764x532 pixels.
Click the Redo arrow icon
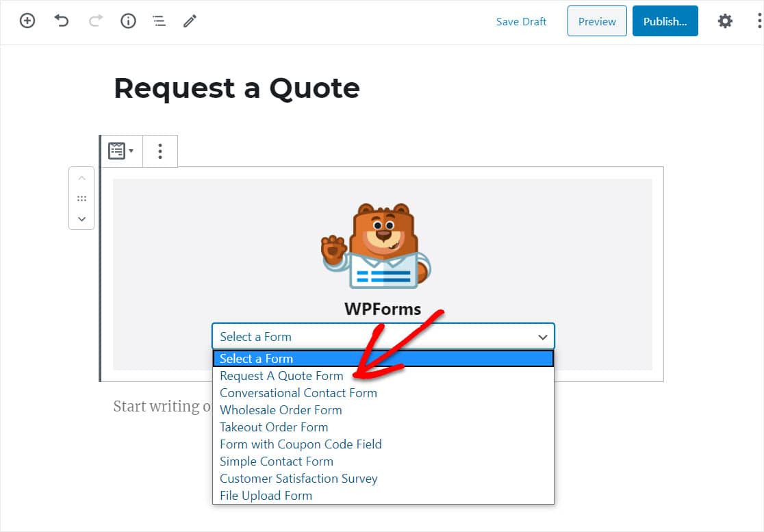pos(96,21)
